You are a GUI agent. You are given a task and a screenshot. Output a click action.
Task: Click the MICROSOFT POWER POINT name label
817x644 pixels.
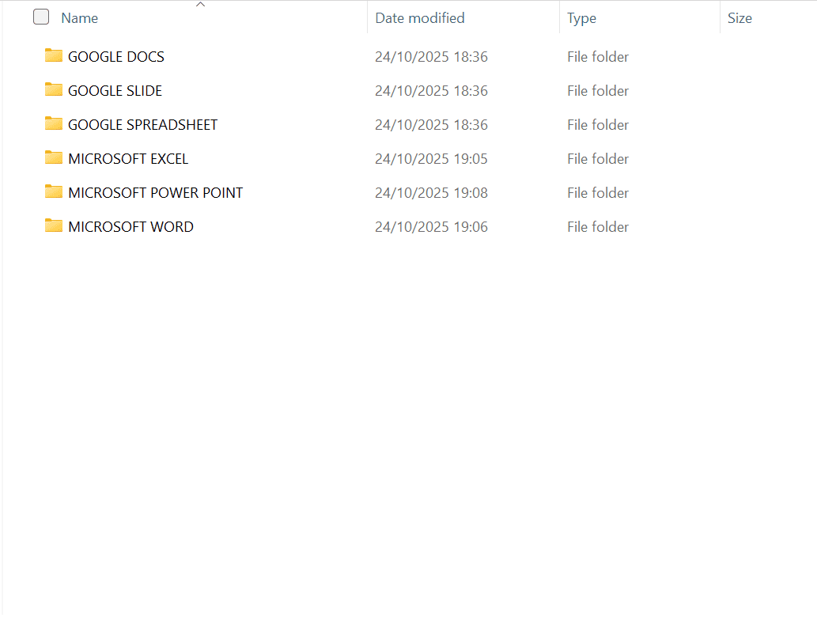point(155,193)
